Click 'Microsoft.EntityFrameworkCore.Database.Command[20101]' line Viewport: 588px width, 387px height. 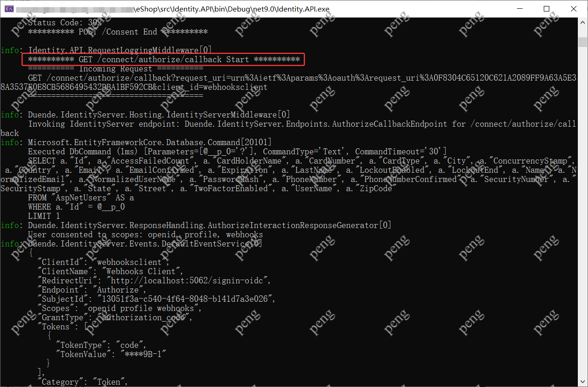150,142
